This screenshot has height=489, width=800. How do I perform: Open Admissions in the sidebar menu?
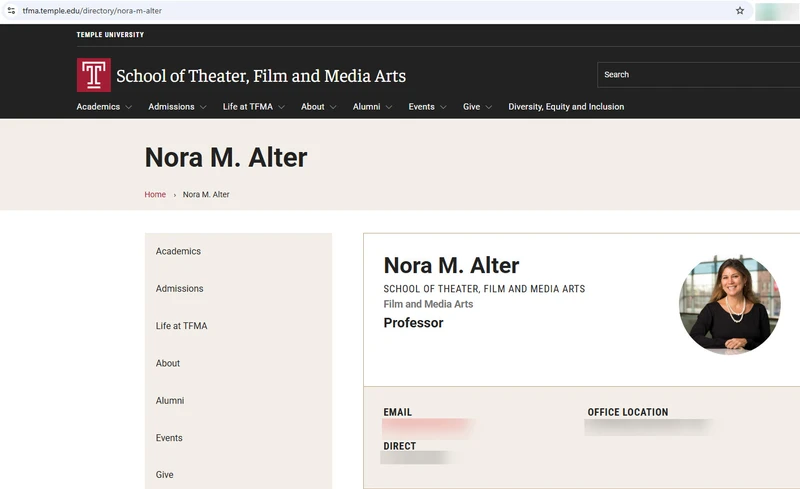click(x=180, y=288)
